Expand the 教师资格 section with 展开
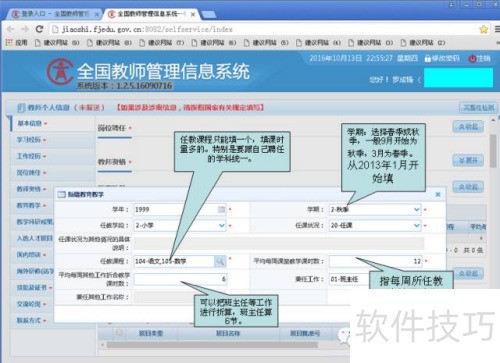 pos(468,161)
